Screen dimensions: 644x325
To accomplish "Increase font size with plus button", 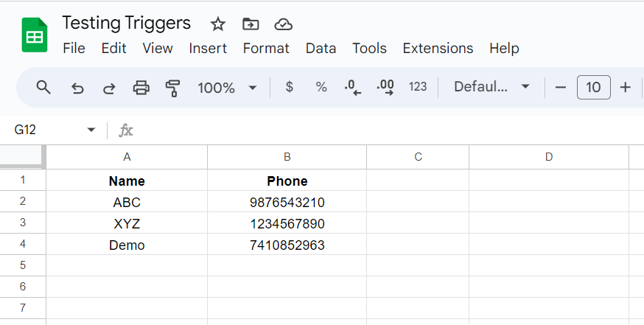I will pos(626,88).
